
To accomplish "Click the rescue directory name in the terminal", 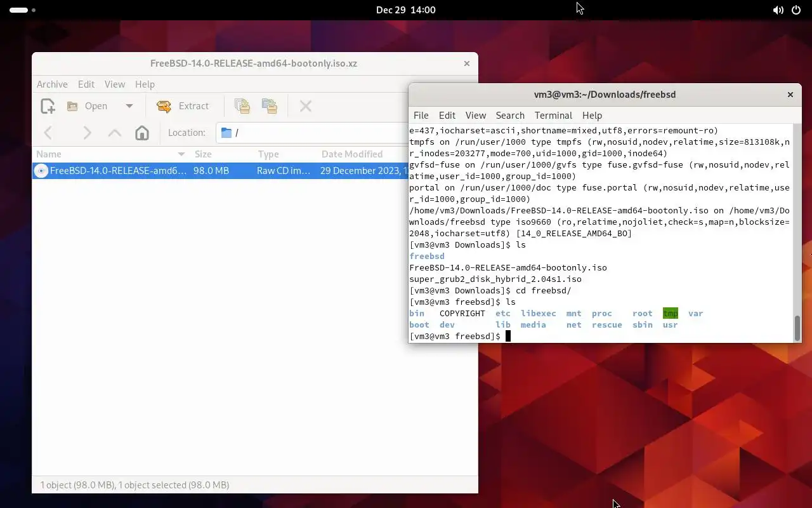I will [x=607, y=324].
